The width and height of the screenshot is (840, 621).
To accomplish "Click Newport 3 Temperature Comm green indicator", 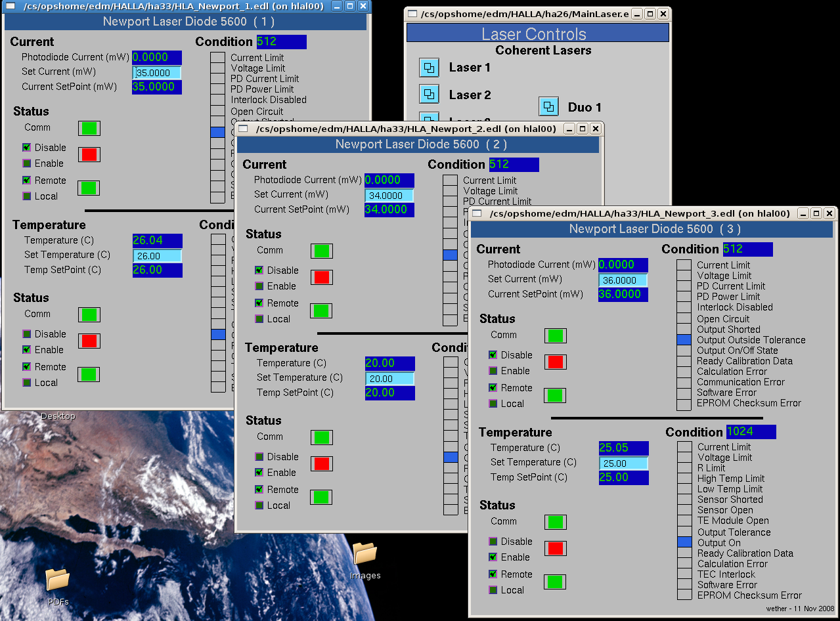I will click(x=556, y=523).
